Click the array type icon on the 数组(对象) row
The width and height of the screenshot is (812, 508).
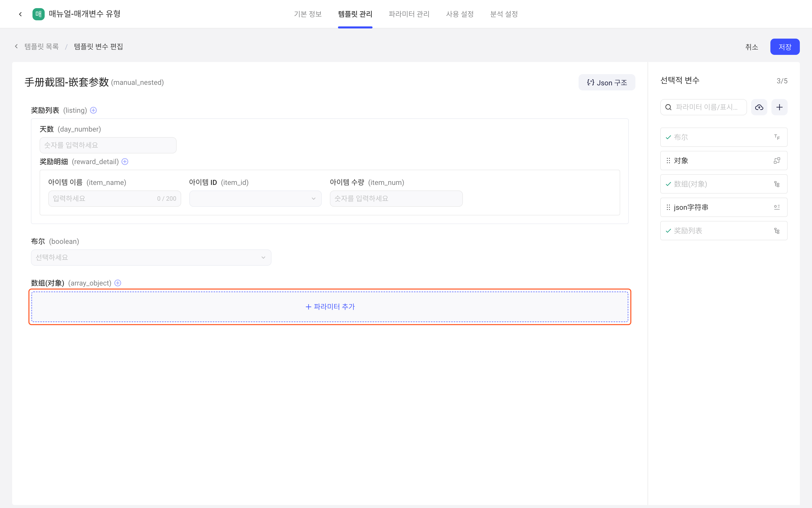(777, 184)
